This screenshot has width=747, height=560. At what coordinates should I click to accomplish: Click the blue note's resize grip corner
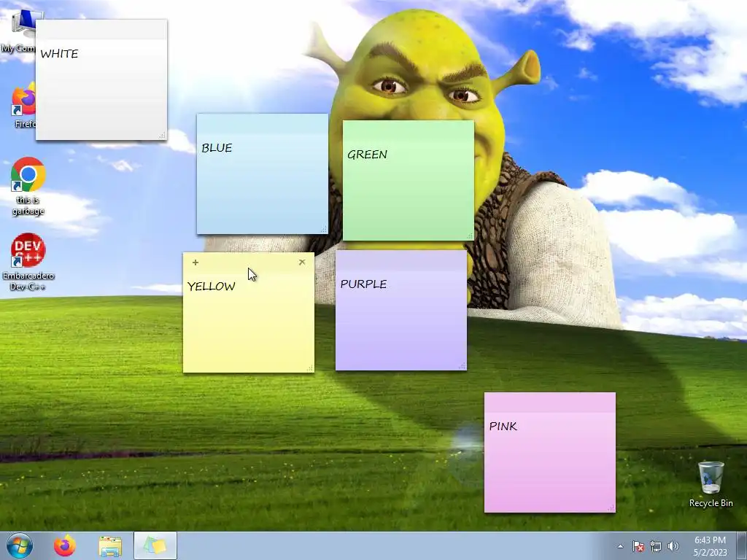coord(323,230)
